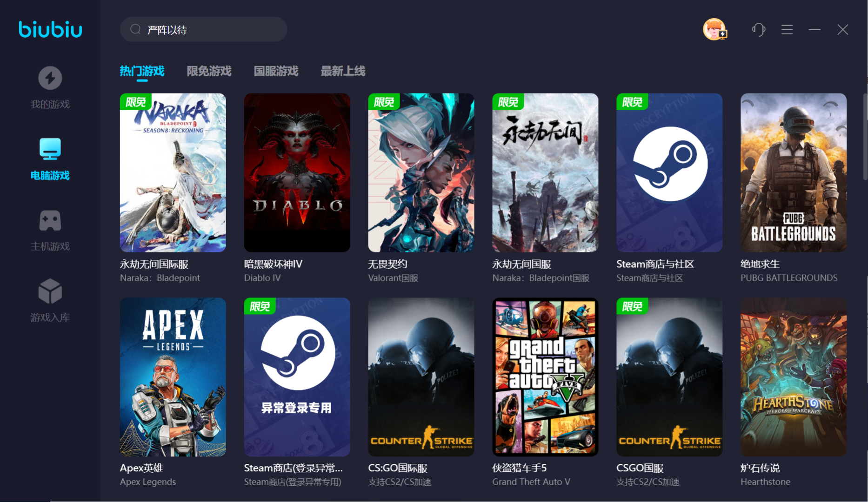
Task: Select PUBG Battlegrounds cover art
Action: 793,172
